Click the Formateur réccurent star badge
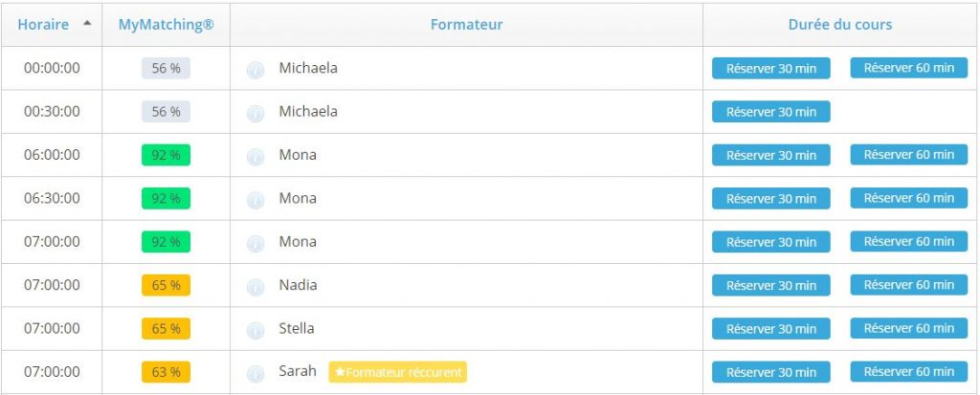980x395 pixels. click(397, 372)
